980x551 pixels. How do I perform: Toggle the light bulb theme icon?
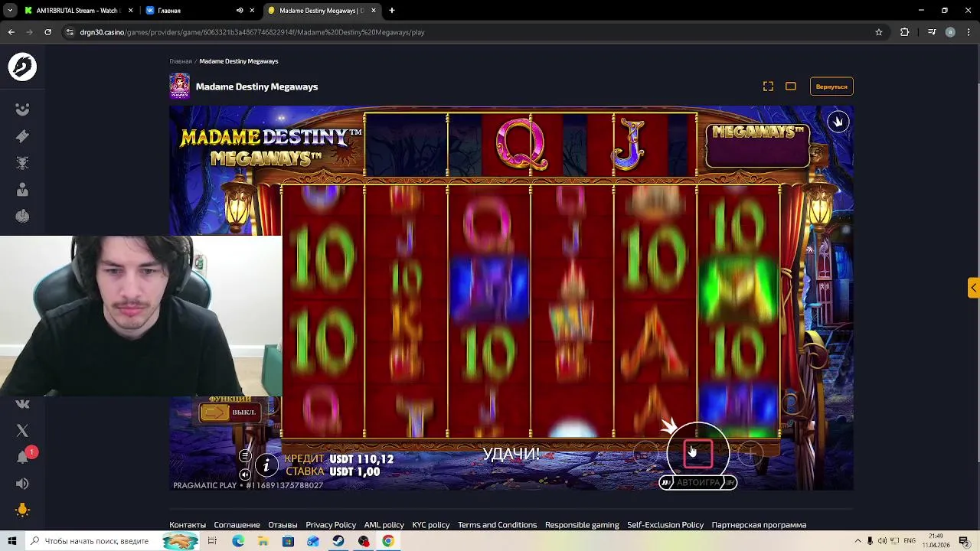pyautogui.click(x=22, y=510)
